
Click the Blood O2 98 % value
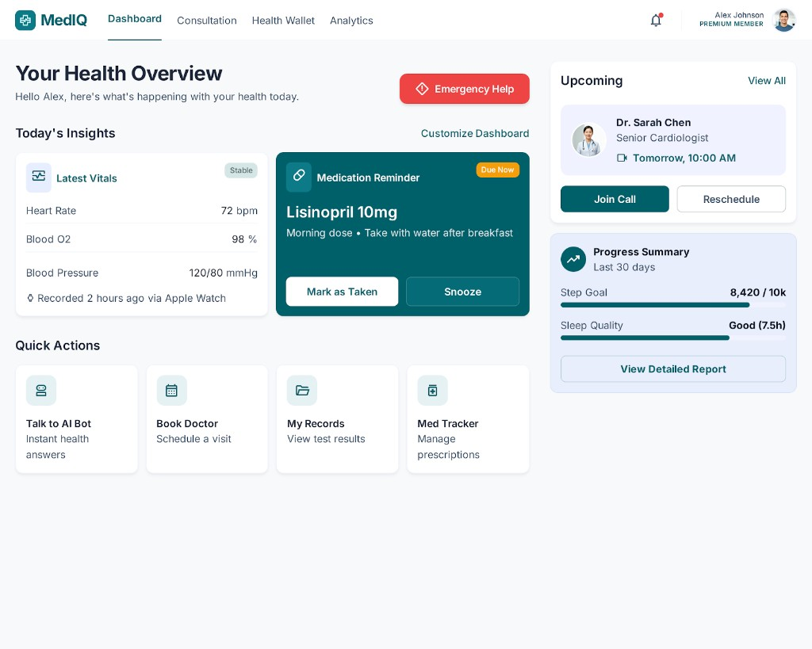coord(244,239)
